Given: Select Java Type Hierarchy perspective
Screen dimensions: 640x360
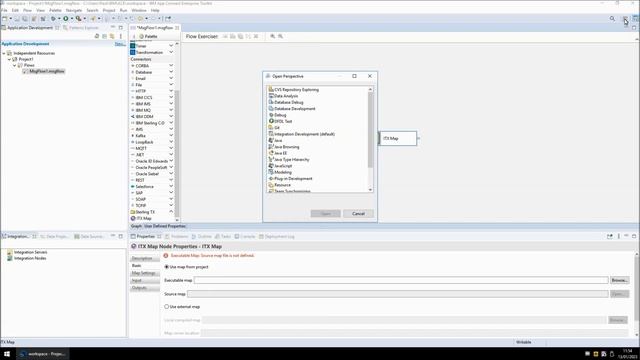Looking at the screenshot, I should click(291, 160).
